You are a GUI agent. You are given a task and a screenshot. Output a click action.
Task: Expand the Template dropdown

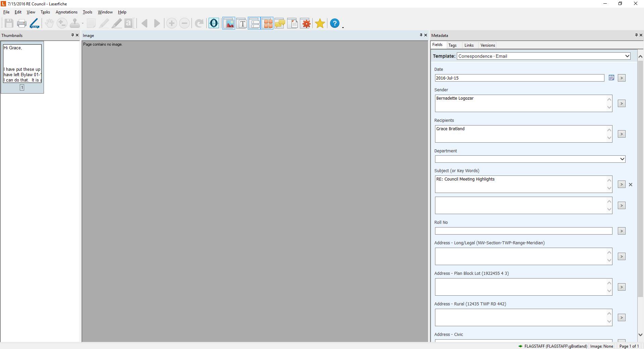(x=627, y=56)
